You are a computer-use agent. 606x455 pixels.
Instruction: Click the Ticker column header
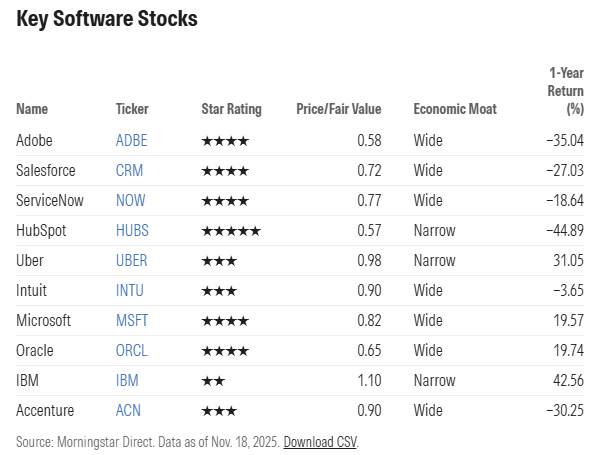coord(132,109)
